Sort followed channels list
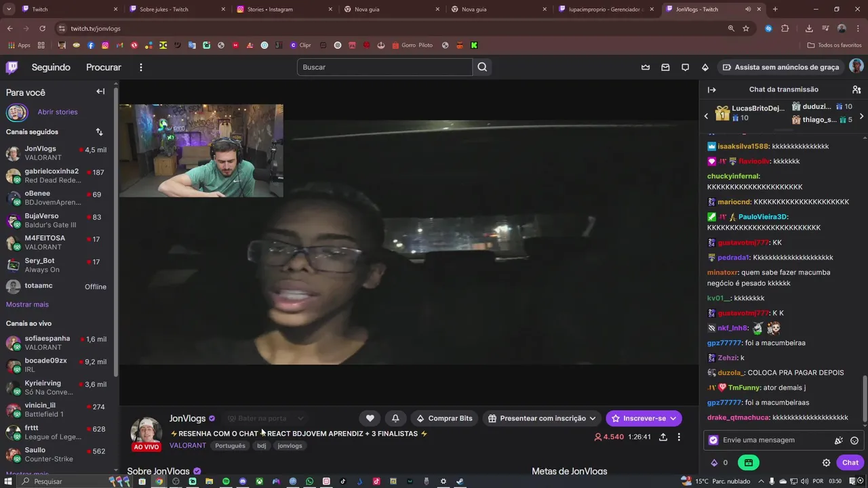868x488 pixels. (x=99, y=131)
